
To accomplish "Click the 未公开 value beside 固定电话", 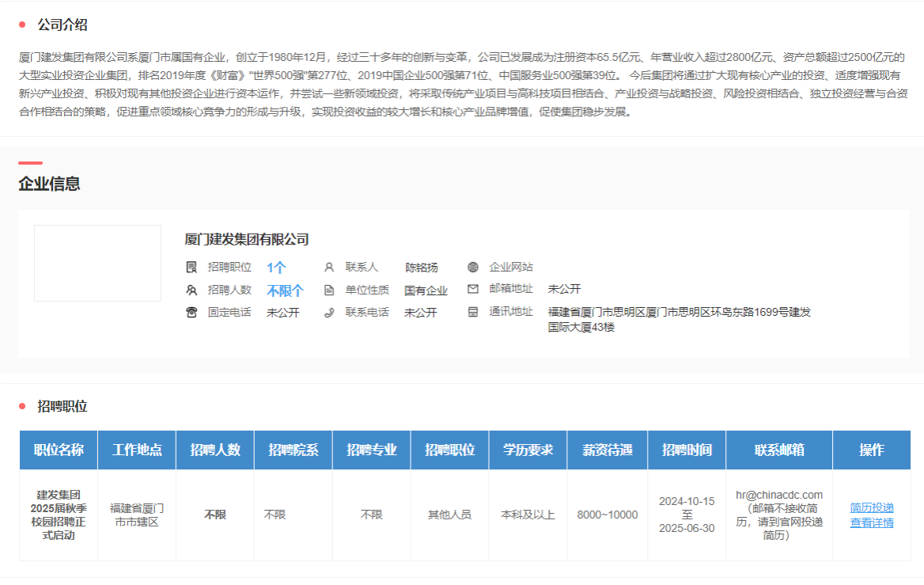I will coord(283,313).
